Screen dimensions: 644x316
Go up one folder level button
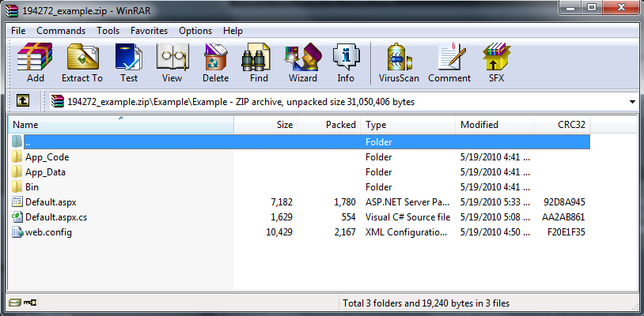pyautogui.click(x=23, y=101)
